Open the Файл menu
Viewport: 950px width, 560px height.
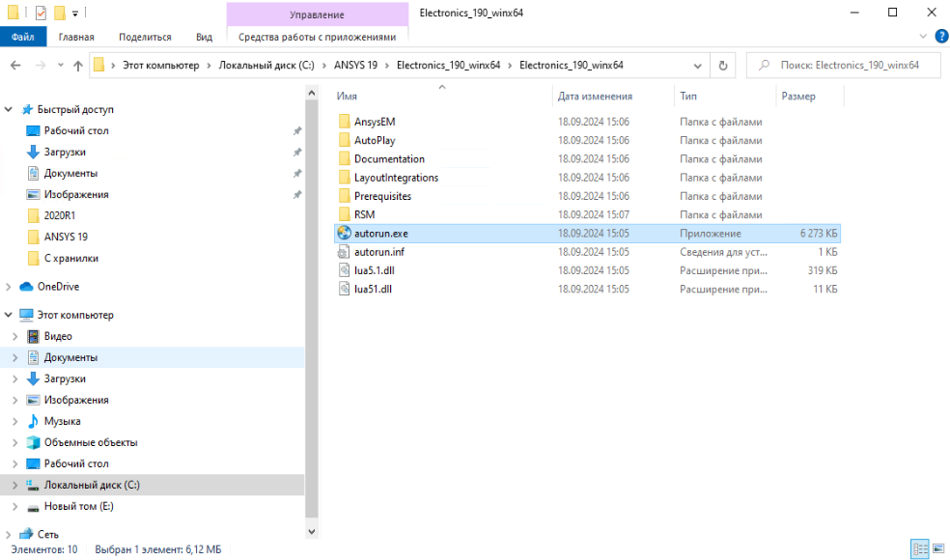coord(22,37)
